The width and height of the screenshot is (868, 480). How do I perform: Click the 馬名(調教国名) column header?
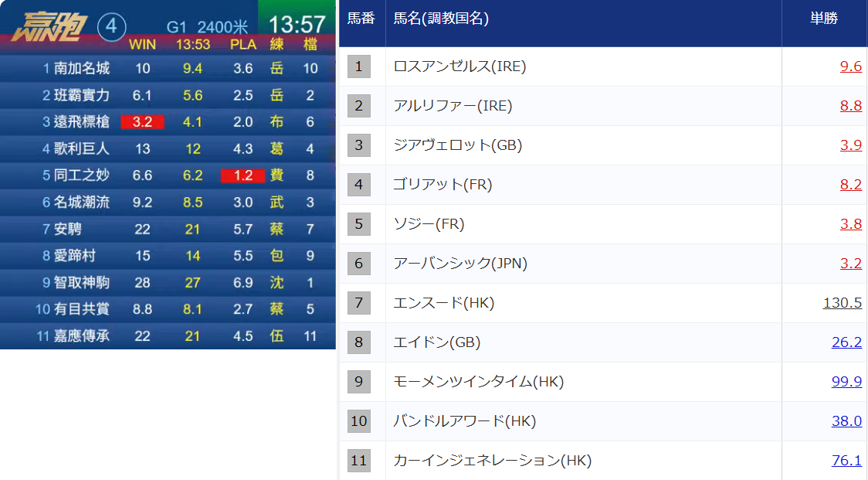(x=440, y=19)
